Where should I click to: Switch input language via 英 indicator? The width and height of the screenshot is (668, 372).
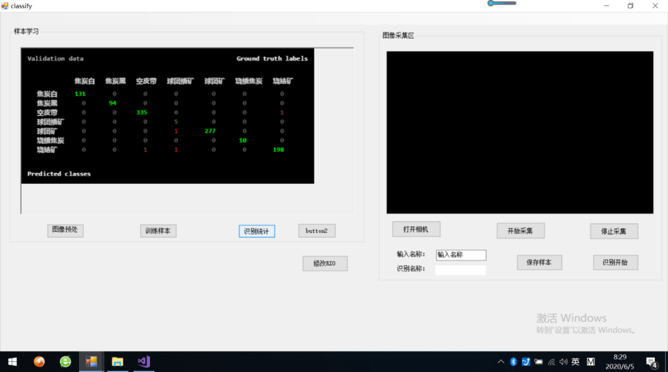tap(576, 362)
